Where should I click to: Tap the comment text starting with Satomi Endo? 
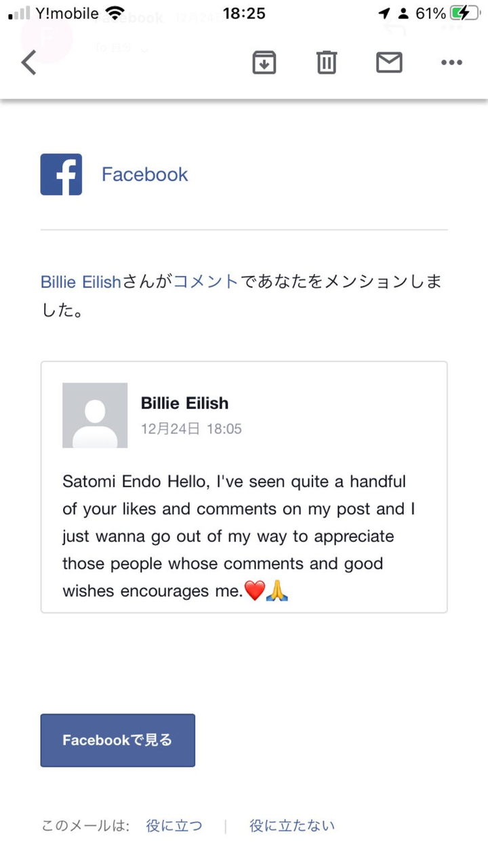237,536
